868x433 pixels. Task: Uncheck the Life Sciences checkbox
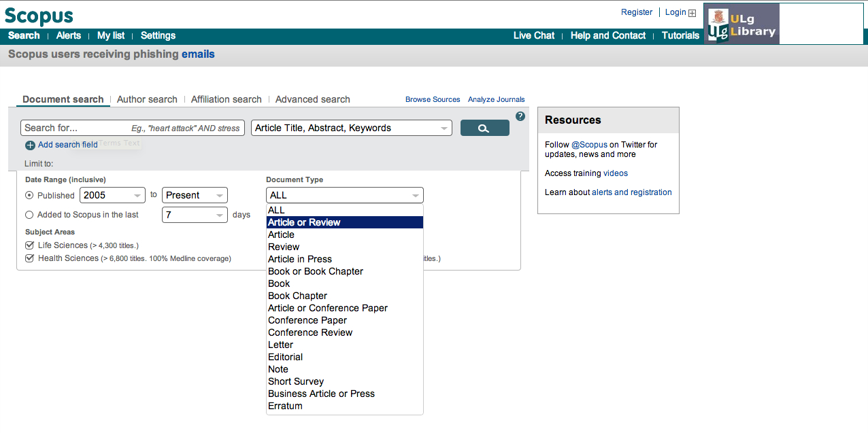29,245
